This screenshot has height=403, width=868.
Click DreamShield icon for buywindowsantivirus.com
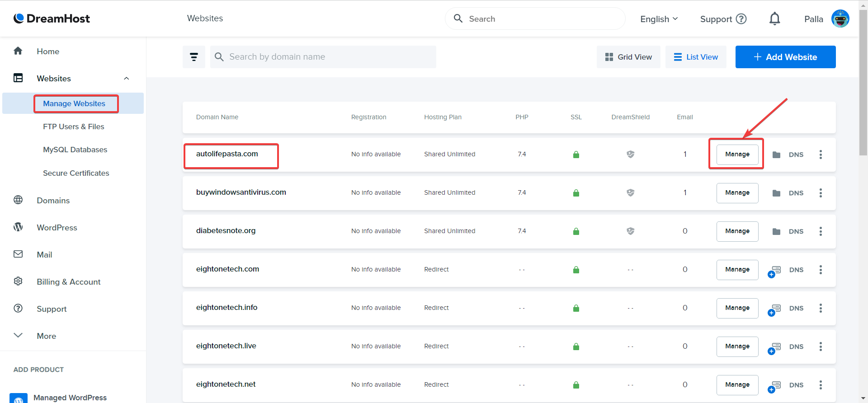[630, 193]
